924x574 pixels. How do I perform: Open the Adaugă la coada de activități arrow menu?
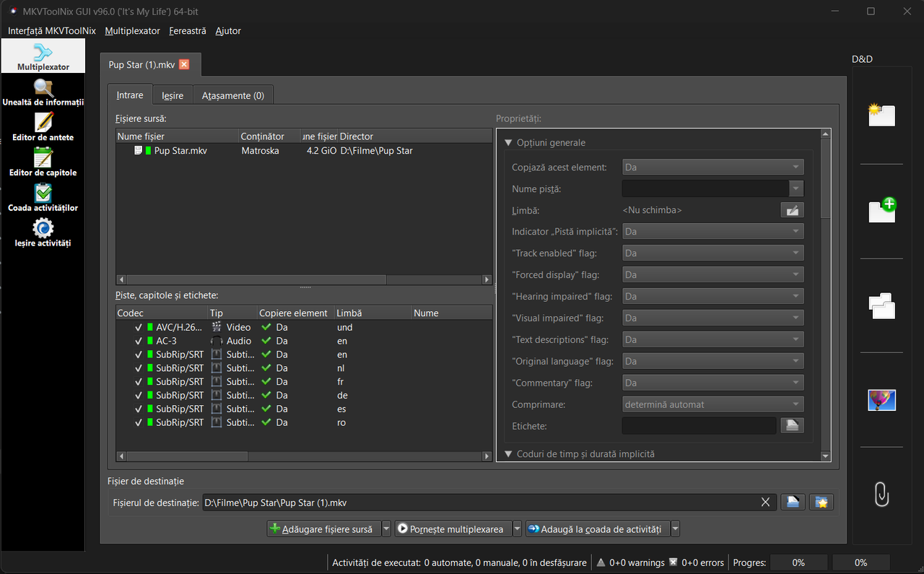point(675,529)
